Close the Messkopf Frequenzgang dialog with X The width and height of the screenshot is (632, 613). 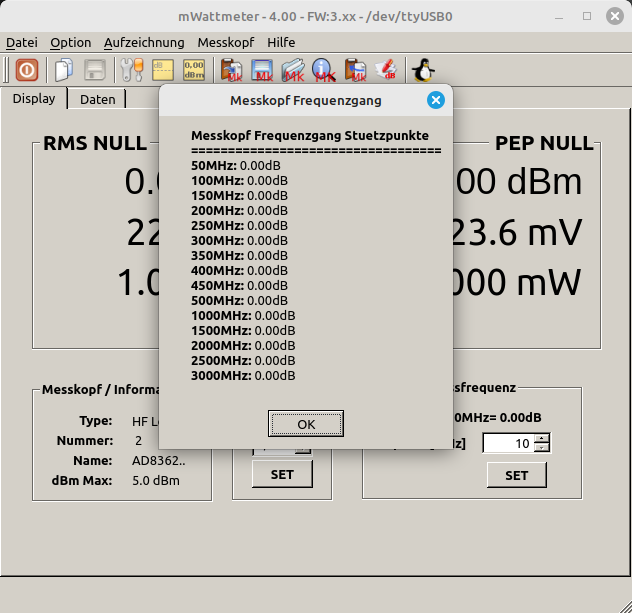point(435,100)
